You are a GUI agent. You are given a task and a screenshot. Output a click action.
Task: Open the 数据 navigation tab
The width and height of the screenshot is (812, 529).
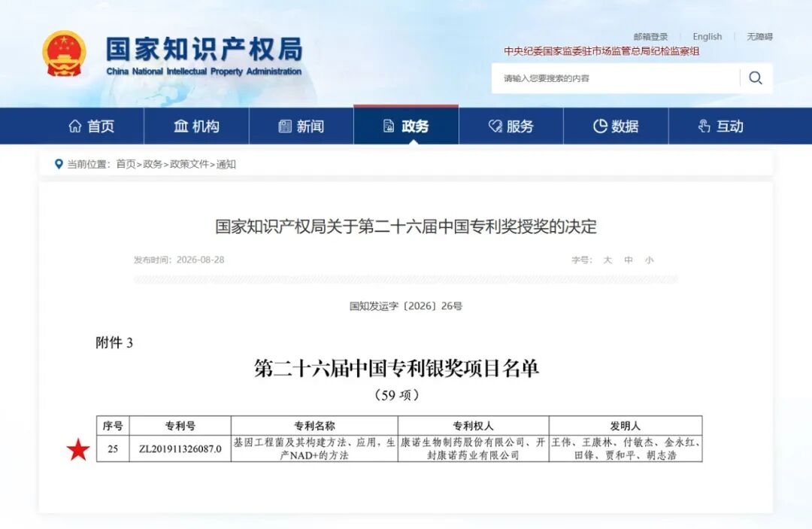[617, 126]
